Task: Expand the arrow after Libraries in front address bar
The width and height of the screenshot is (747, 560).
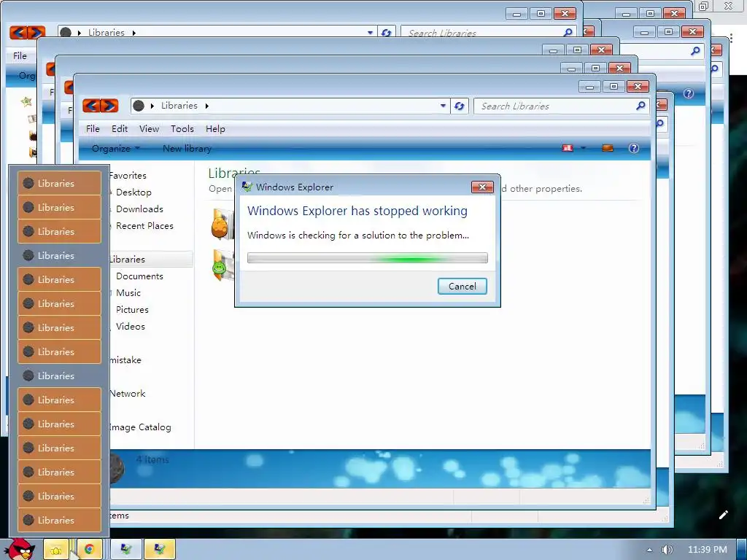Action: (206, 106)
